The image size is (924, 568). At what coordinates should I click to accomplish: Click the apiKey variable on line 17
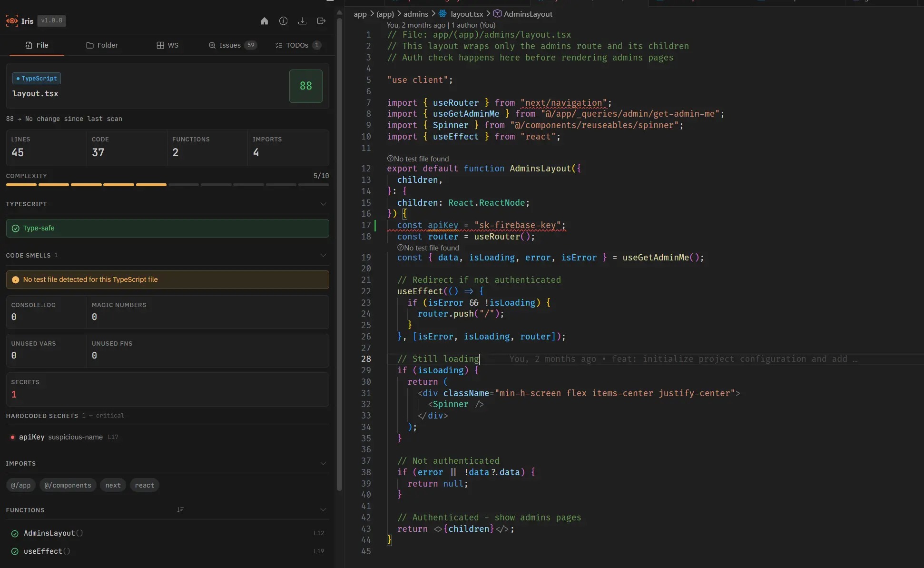(443, 225)
